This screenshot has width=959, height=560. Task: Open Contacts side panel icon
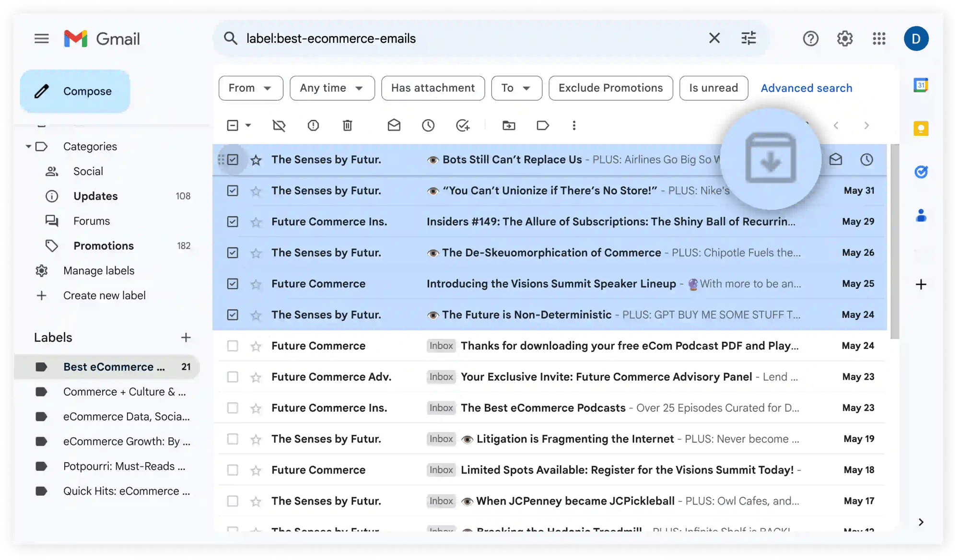(x=921, y=215)
